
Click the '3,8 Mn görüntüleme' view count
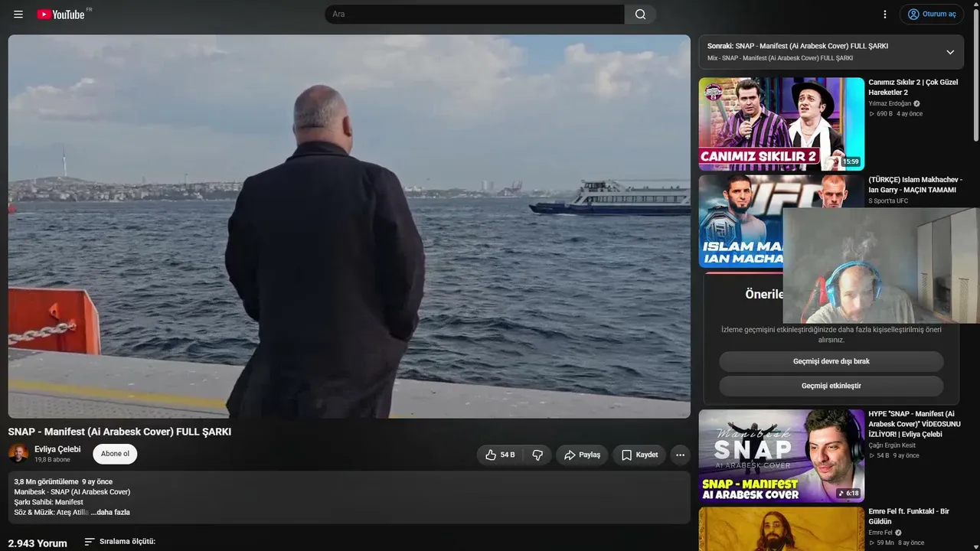[x=46, y=481]
